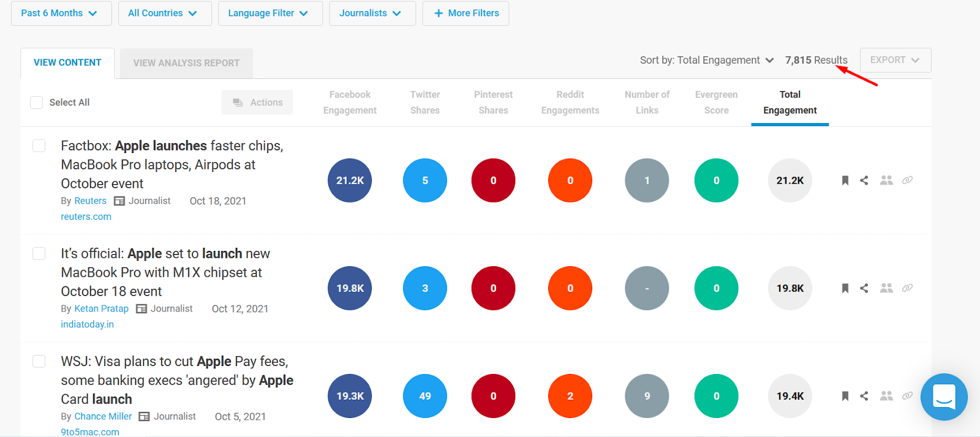Bookmark the indiatoday.in MacBook Pro article
The height and width of the screenshot is (437, 980).
(x=845, y=288)
